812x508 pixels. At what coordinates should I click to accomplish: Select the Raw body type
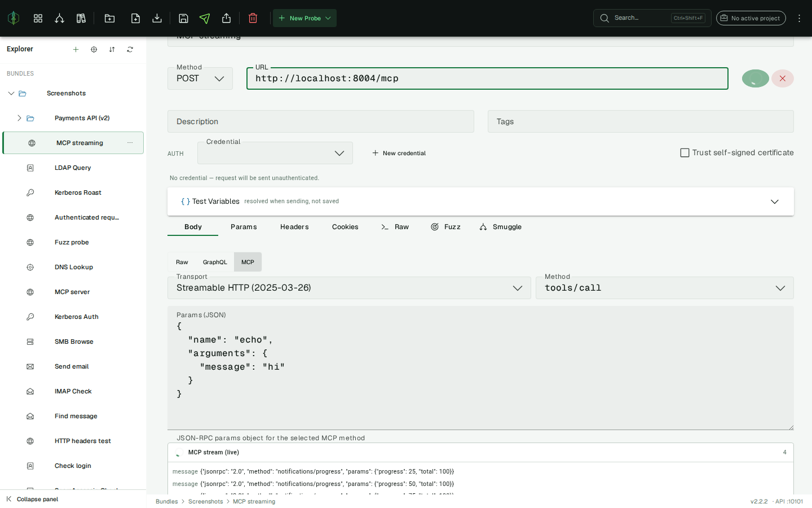click(x=182, y=262)
